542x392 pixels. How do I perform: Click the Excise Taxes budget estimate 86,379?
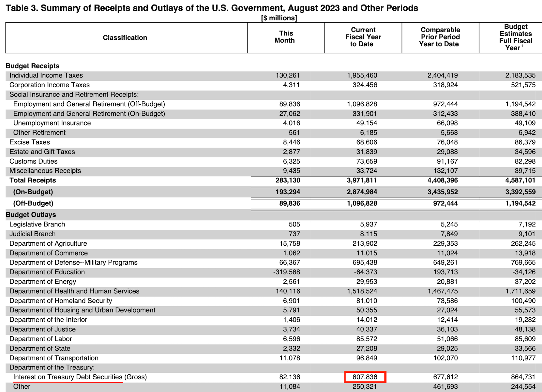525,142
